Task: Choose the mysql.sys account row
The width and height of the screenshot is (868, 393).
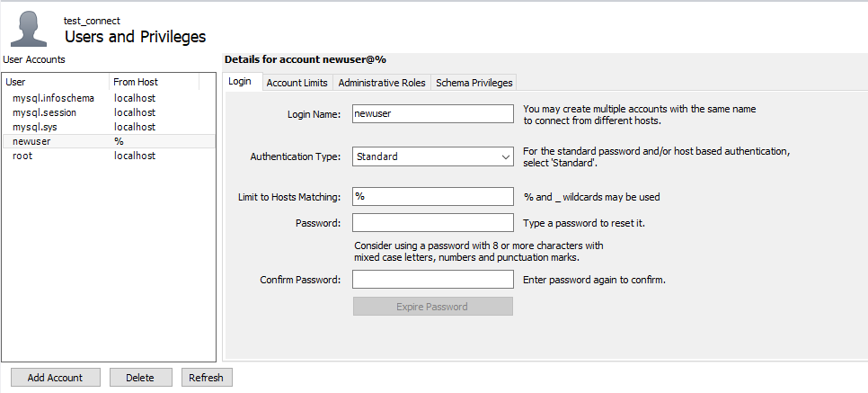Action: (x=34, y=127)
